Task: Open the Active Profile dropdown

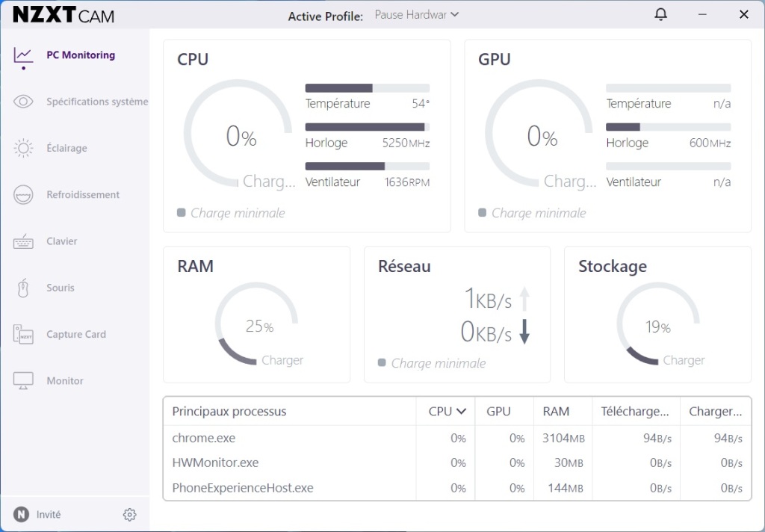Action: 416,14
